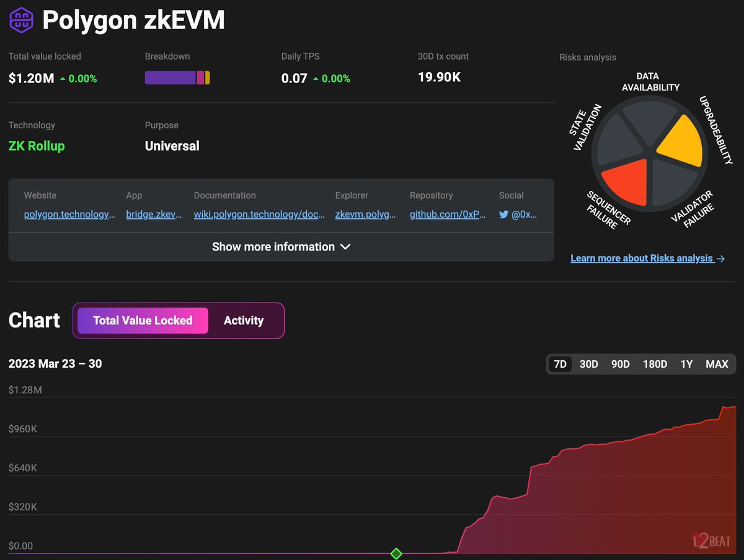Click the Breakdown label
This screenshot has width=744, height=560.
click(x=167, y=56)
